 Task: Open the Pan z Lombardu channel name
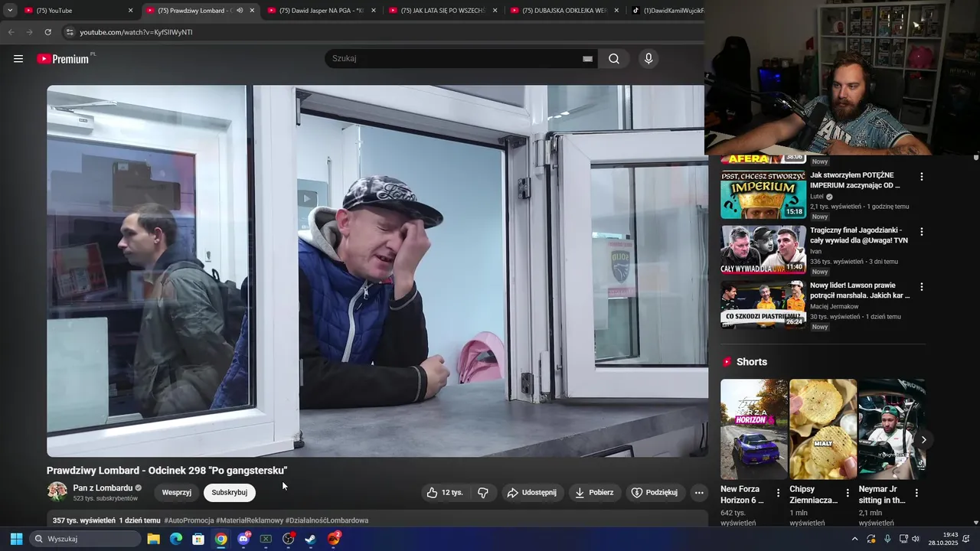click(x=103, y=488)
